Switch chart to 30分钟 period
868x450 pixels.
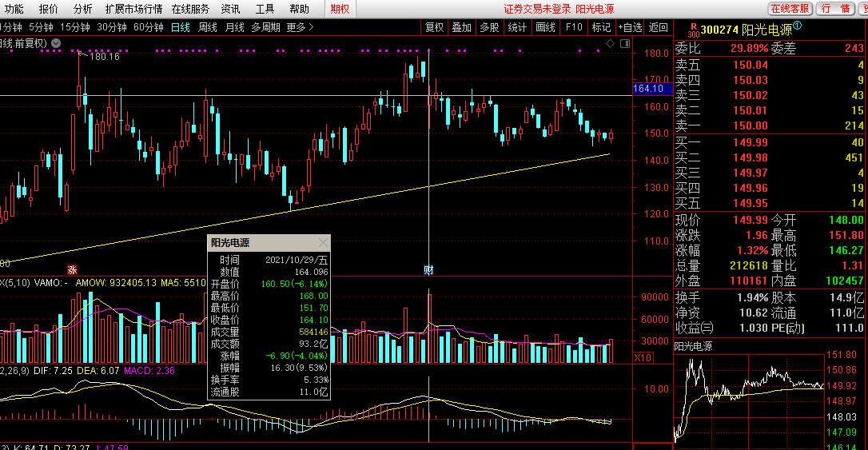point(112,27)
